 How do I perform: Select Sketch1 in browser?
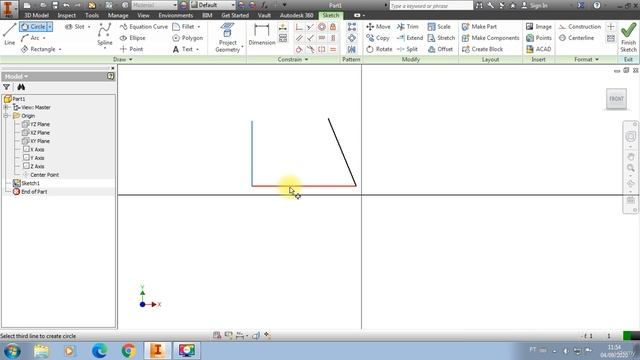click(27, 183)
